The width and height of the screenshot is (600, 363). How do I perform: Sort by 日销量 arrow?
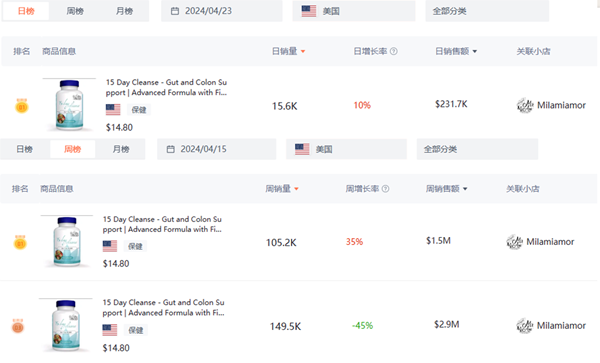pos(303,51)
